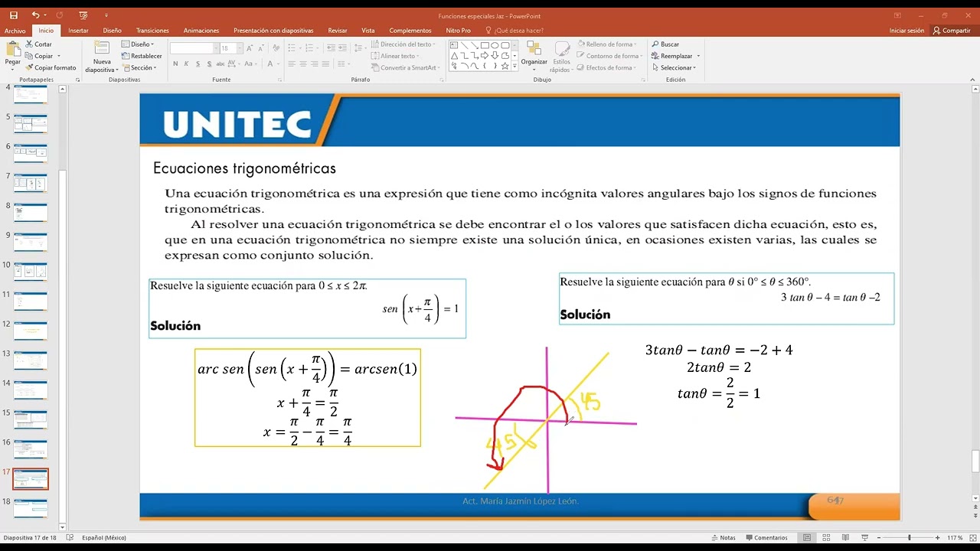Start slideshow from the status bar icon
The width and height of the screenshot is (980, 551).
pos(864,537)
